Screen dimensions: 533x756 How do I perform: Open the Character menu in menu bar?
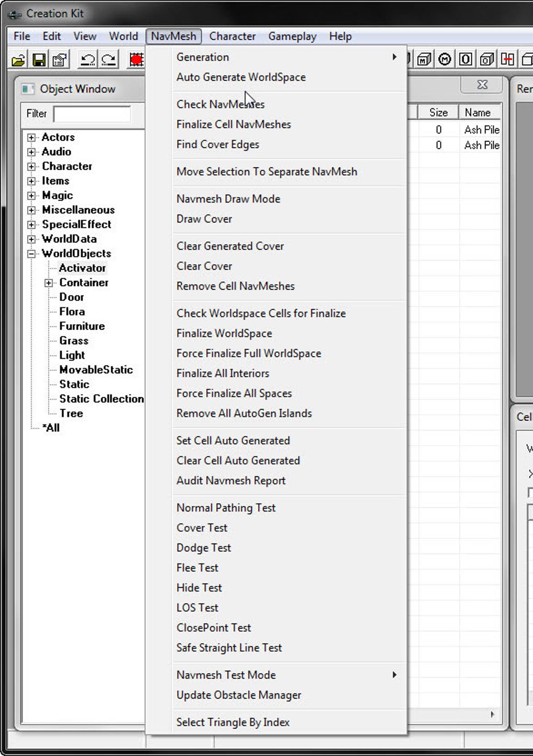click(x=233, y=36)
